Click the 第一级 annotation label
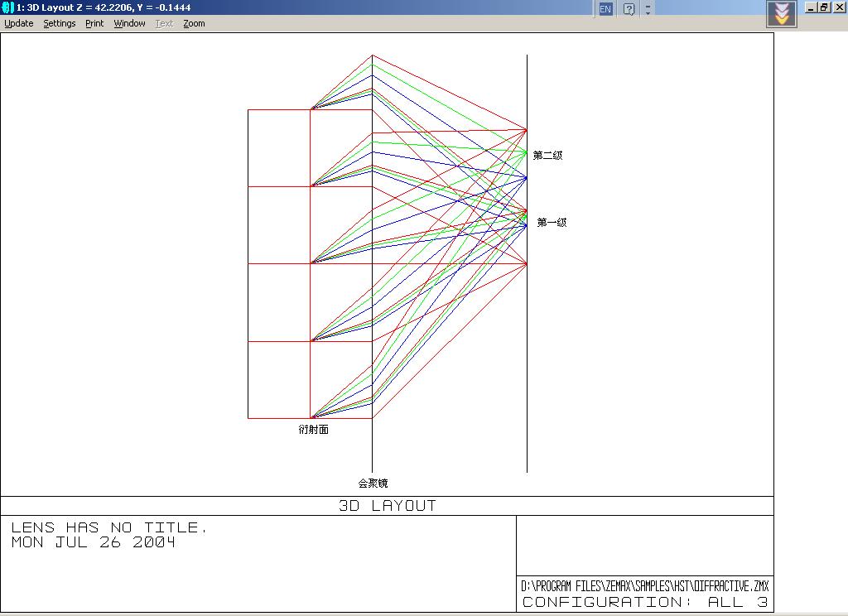Screen dimensions: 848x616 click(552, 222)
